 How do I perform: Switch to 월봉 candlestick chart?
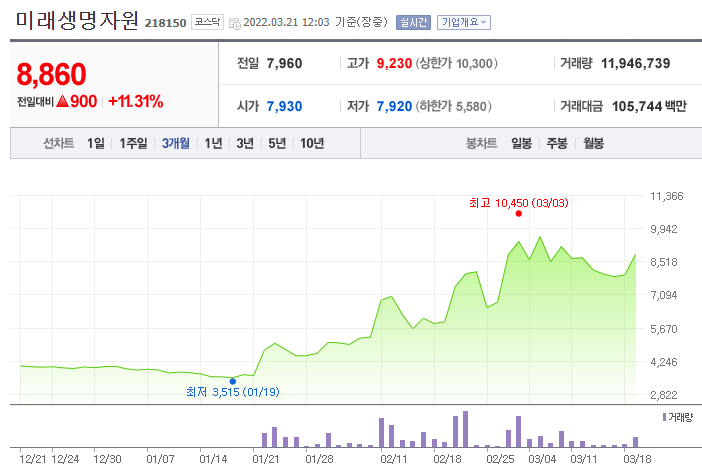tap(593, 143)
